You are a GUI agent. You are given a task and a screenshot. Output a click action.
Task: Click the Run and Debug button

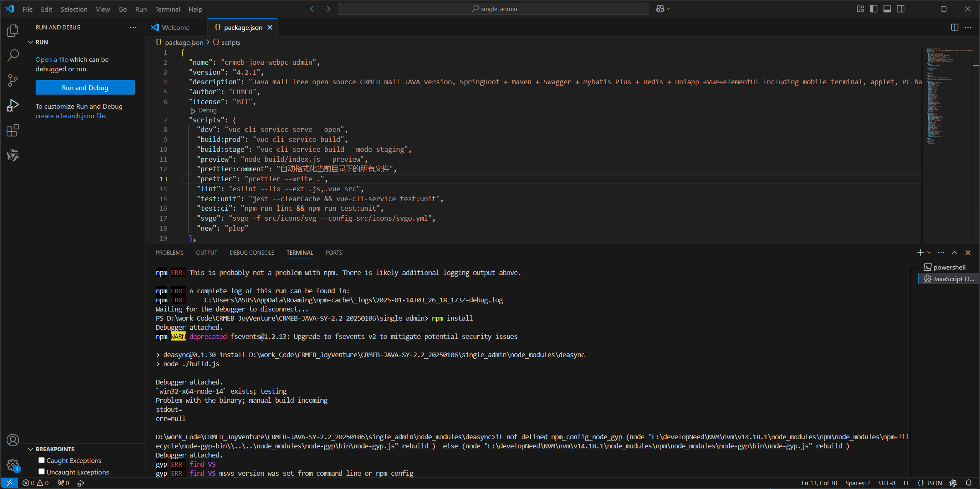[85, 88]
